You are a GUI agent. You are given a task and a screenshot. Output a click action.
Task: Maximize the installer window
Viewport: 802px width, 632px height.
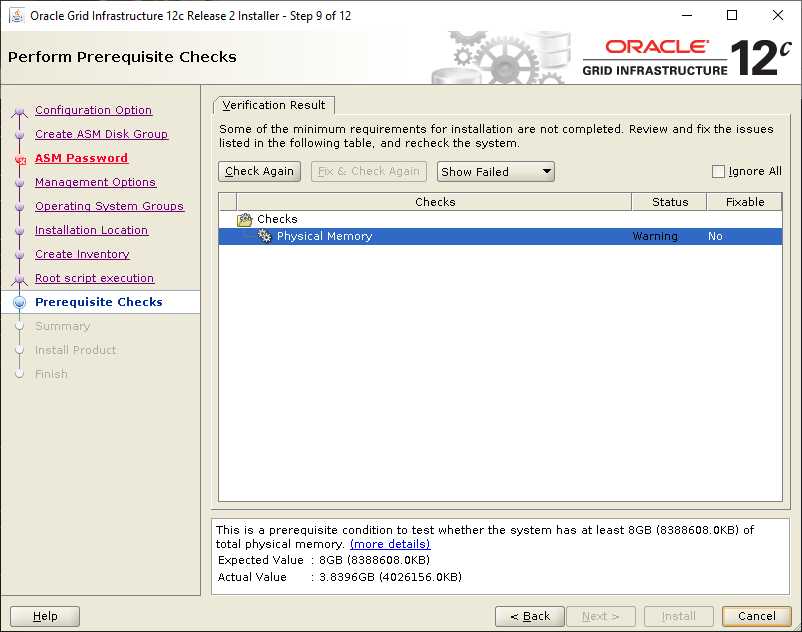732,15
